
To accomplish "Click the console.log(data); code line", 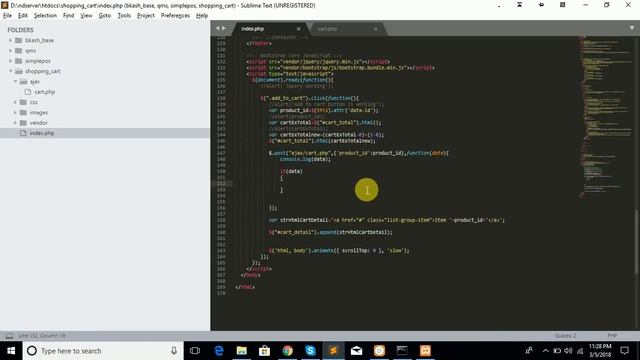I will pyautogui.click(x=305, y=159).
